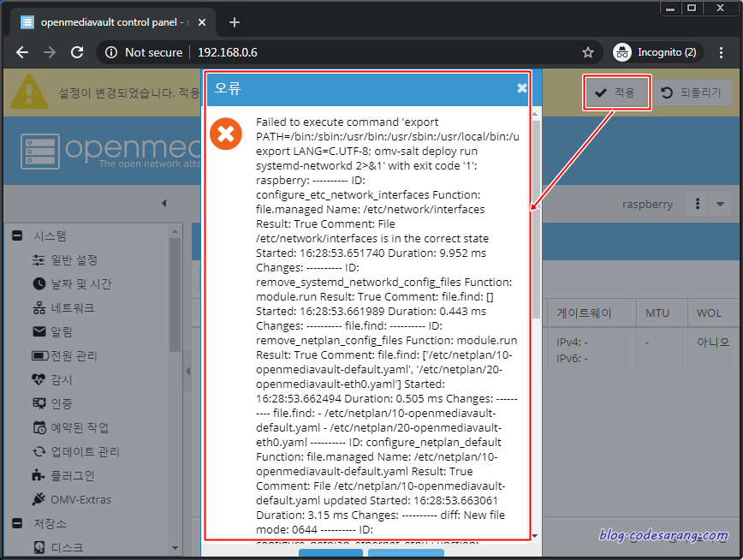Open 날짜 및 시간 settings
743x560 pixels.
tap(81, 284)
